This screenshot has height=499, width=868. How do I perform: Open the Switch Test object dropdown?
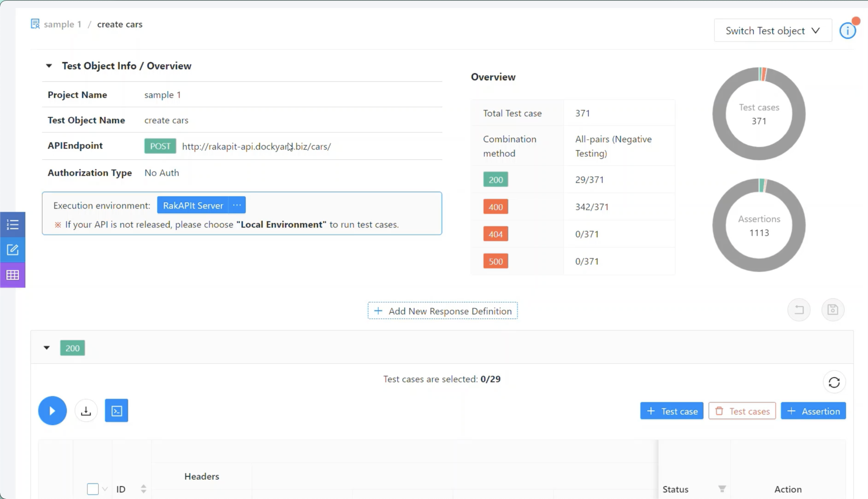point(773,31)
